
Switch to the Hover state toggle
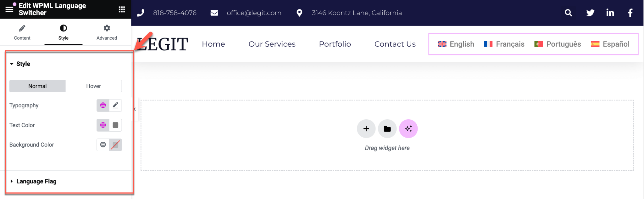tap(93, 86)
